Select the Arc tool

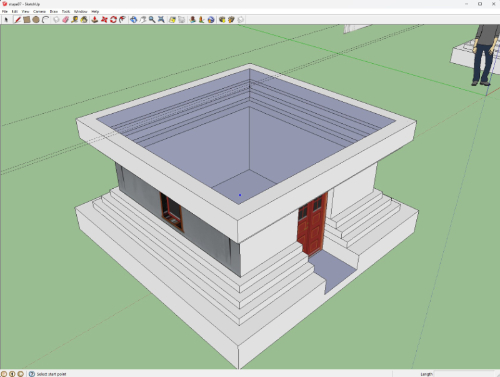[x=45, y=20]
